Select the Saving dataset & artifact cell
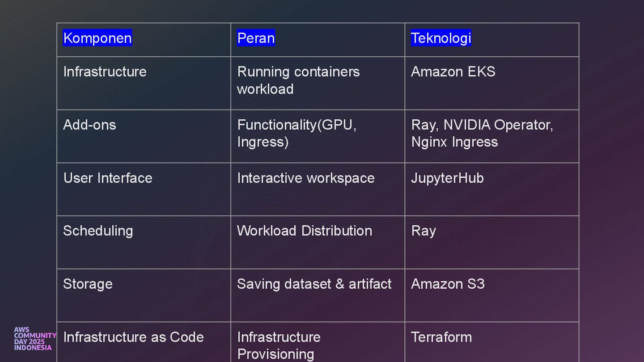 314,284
